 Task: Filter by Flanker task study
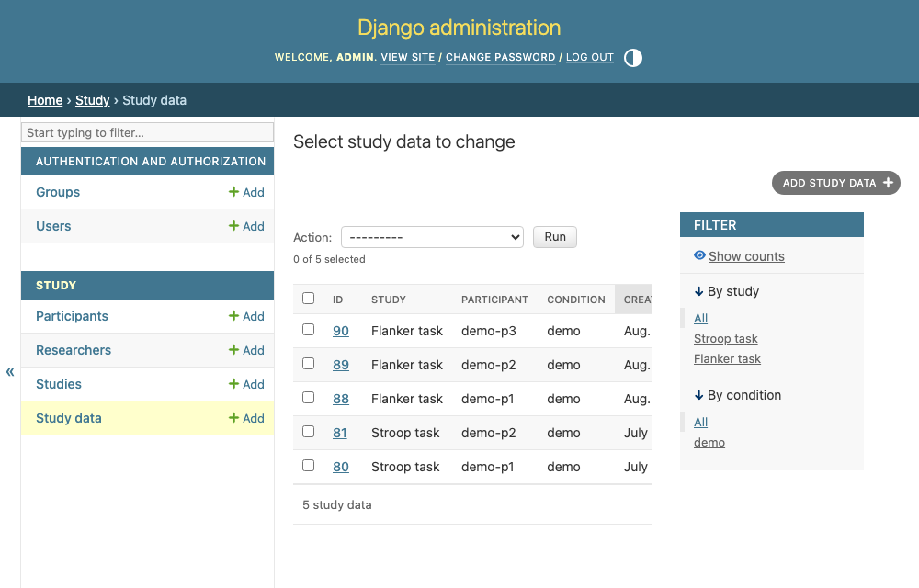click(727, 358)
